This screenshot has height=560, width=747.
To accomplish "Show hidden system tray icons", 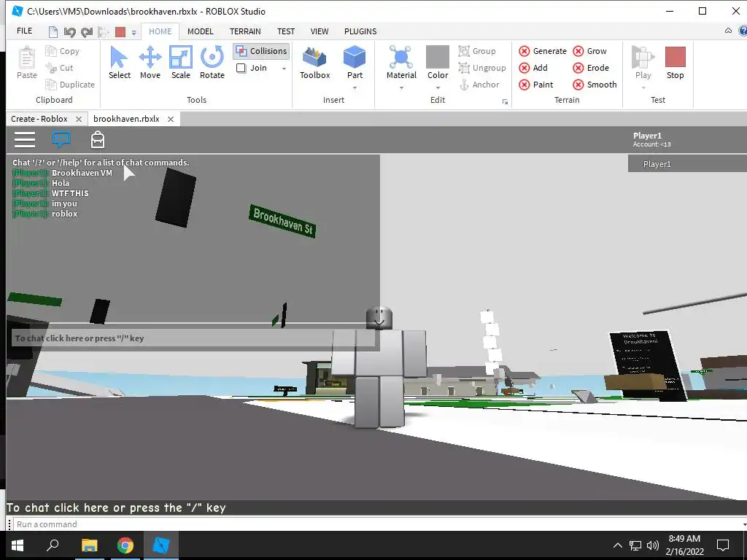I will (617, 545).
